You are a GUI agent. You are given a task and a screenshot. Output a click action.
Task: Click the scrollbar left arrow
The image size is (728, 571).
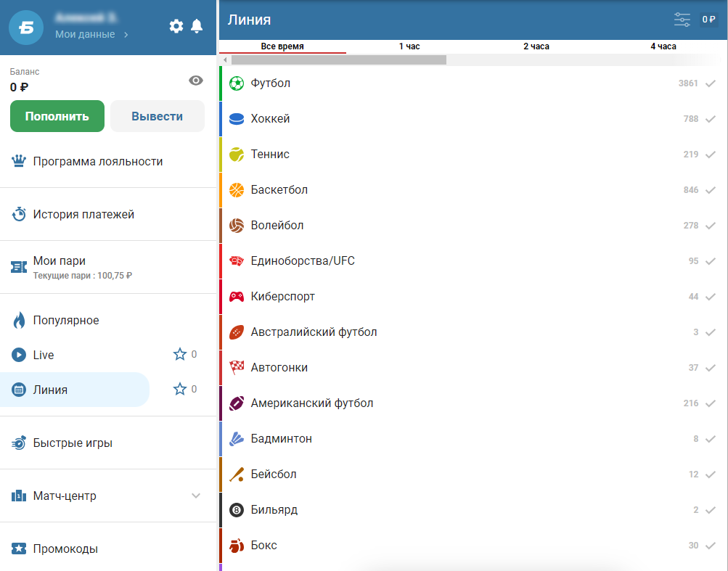click(225, 60)
